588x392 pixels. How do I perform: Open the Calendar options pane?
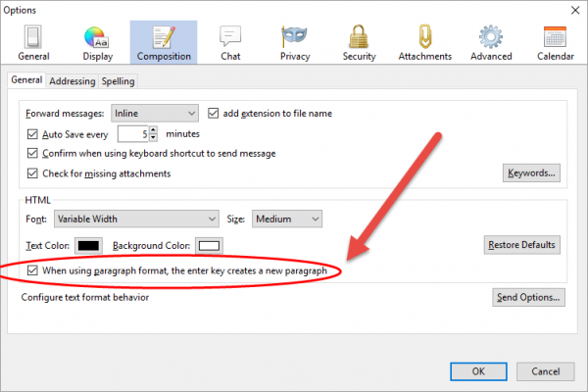point(555,43)
